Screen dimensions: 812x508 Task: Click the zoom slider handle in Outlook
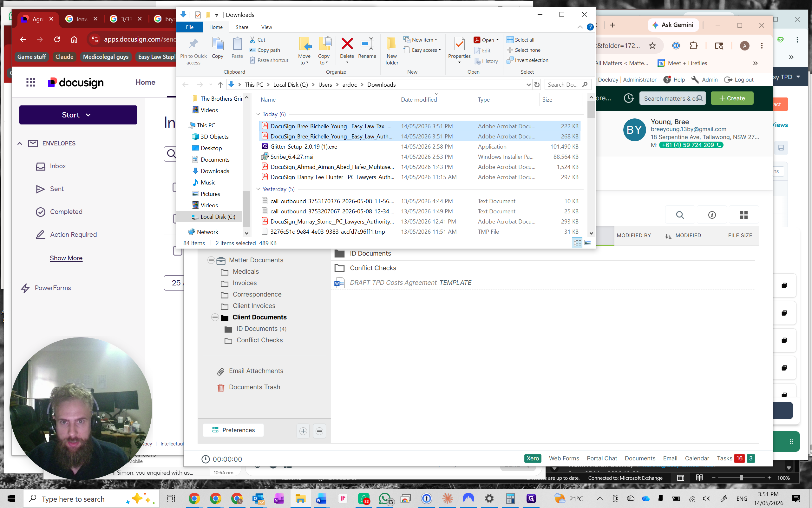point(741,478)
